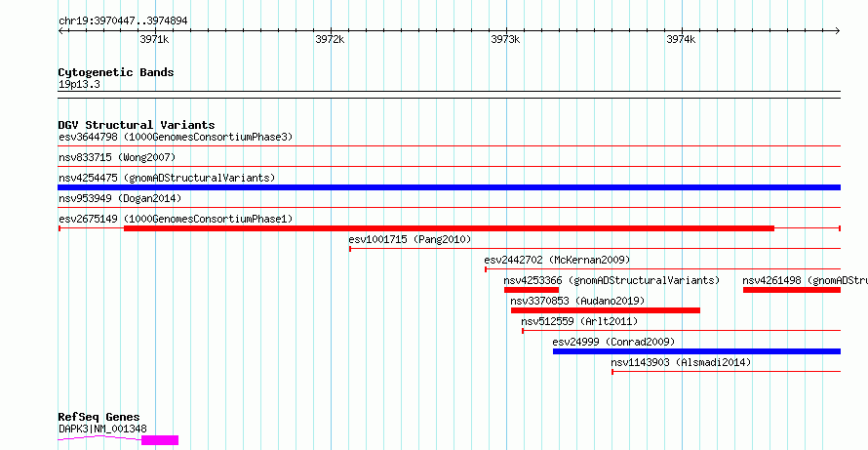Select the magenta DAPK3 exon block
Image resolution: width=868 pixels, height=450 pixels.
point(160,440)
